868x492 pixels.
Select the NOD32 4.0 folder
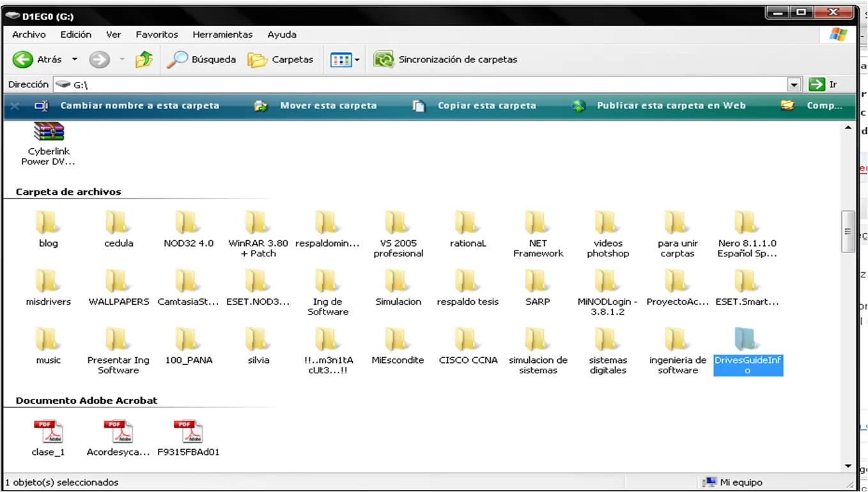pos(189,229)
